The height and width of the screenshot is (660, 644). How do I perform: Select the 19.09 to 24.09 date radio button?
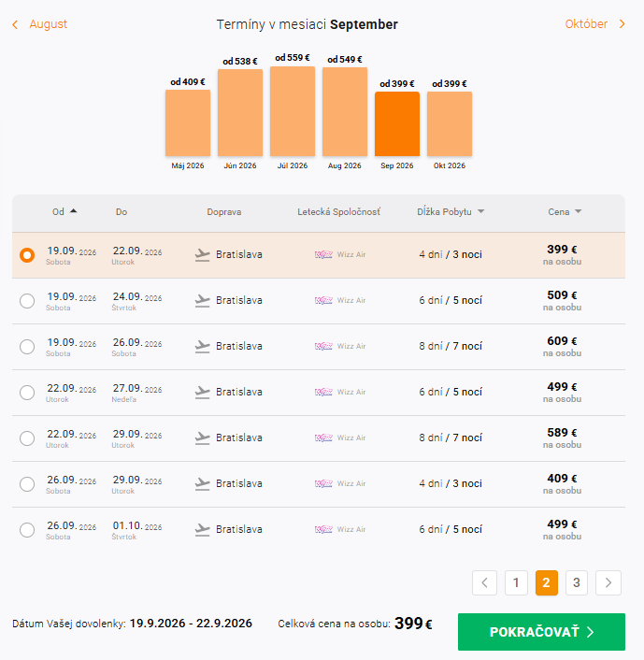tap(27, 301)
